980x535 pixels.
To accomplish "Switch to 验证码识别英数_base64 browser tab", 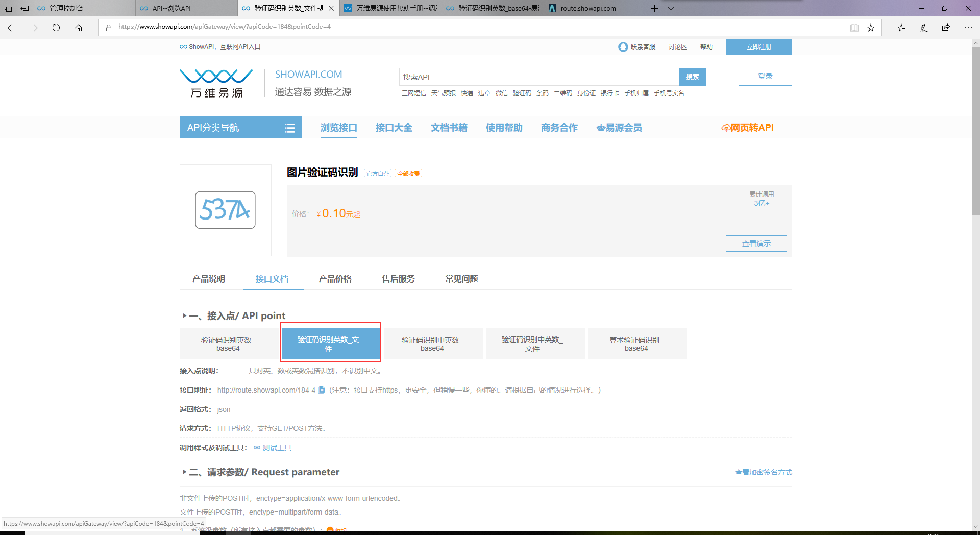I will click(x=493, y=8).
